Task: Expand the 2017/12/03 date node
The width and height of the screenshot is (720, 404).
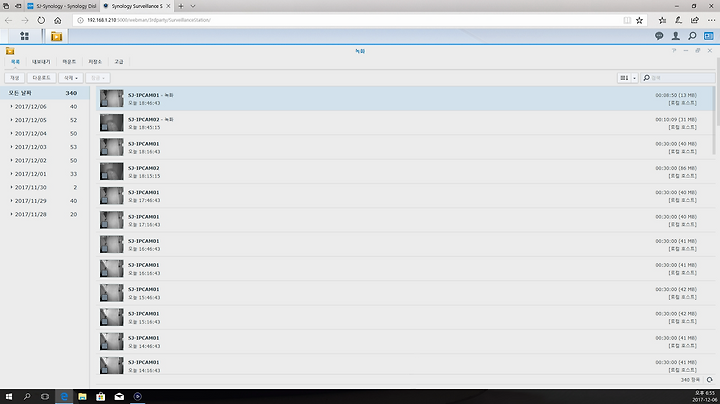Action: pyautogui.click(x=11, y=147)
